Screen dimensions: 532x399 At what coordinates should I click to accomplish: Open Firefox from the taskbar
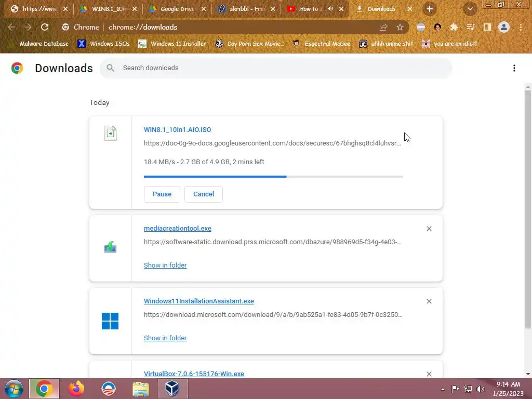click(x=76, y=389)
